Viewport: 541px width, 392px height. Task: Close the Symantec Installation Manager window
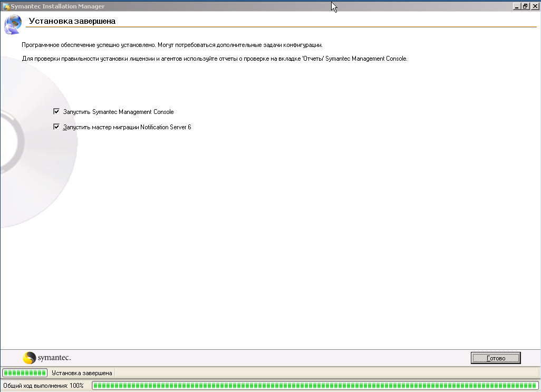[x=535, y=6]
